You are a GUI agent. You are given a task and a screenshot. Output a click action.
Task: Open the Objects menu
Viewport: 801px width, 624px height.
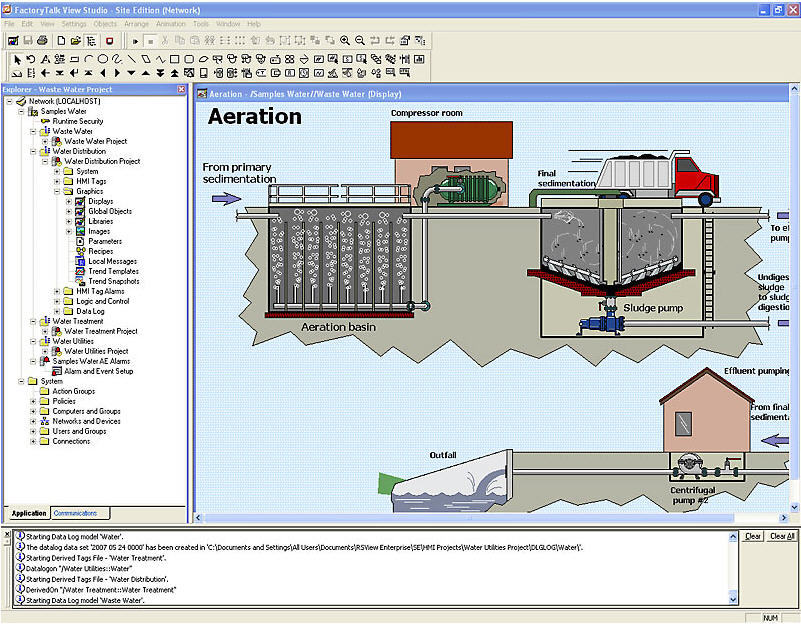(x=105, y=23)
